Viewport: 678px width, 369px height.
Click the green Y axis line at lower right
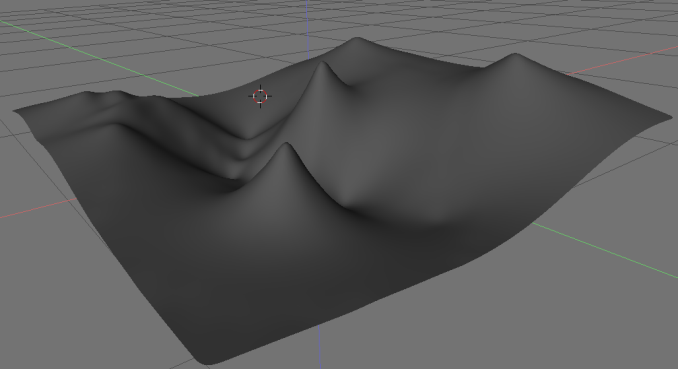(605, 250)
